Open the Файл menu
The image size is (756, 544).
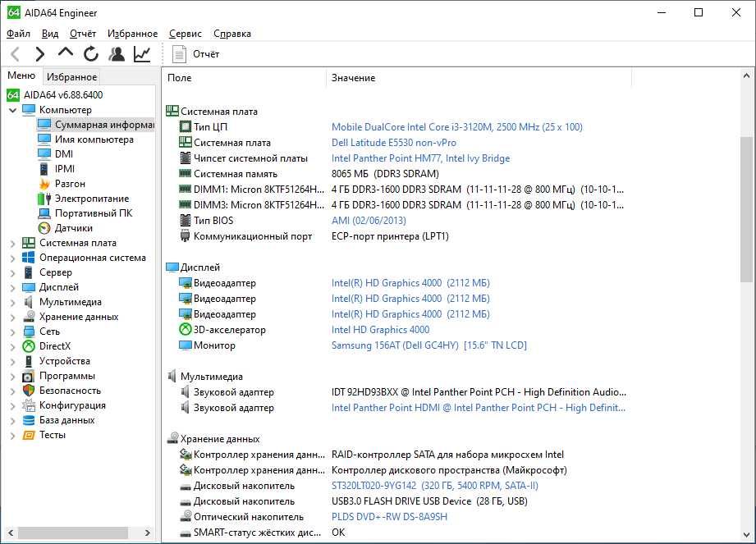[x=18, y=34]
